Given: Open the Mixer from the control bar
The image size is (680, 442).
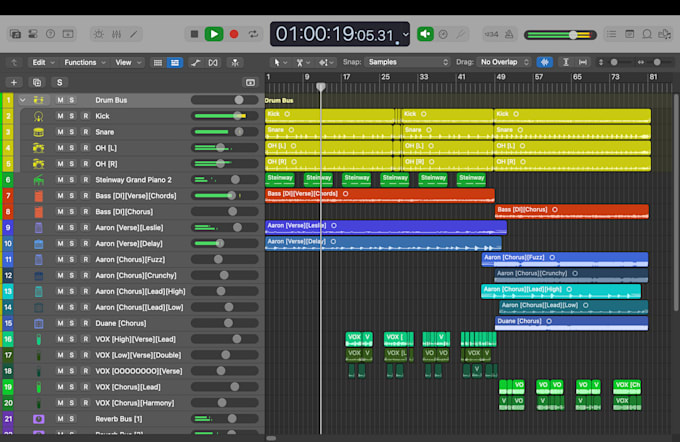Looking at the screenshot, I should tap(116, 34).
